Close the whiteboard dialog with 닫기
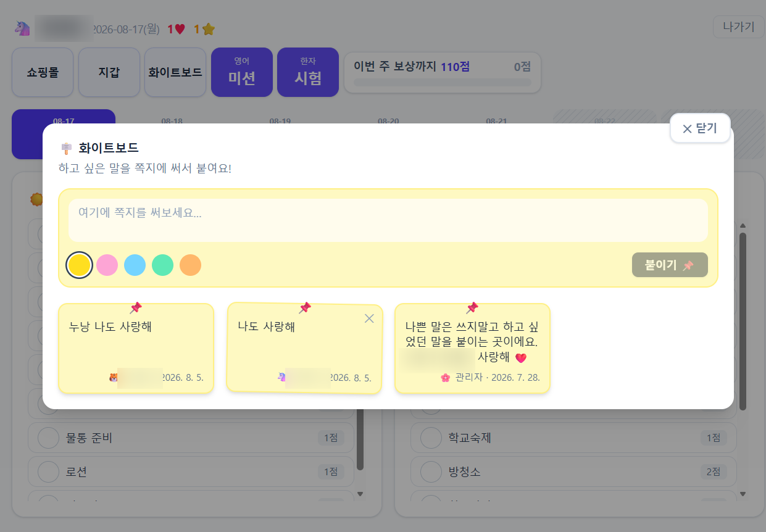766x532 pixels. (x=700, y=128)
